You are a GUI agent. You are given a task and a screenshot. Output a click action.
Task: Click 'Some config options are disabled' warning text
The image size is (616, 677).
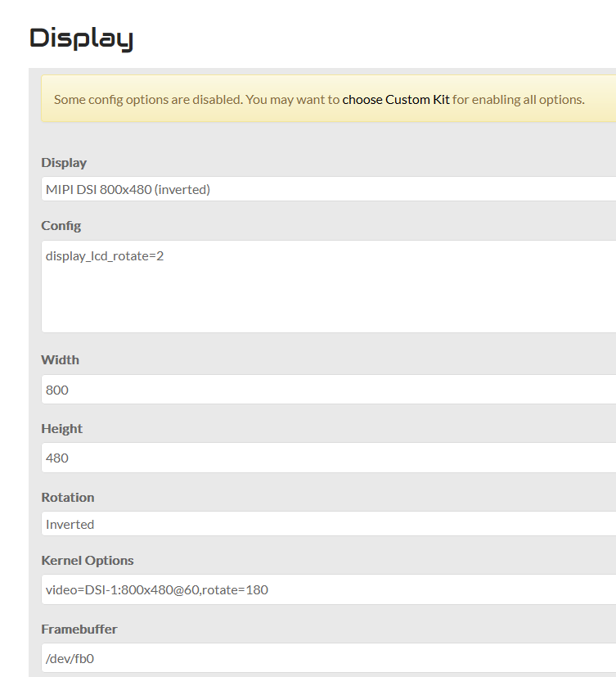point(147,100)
